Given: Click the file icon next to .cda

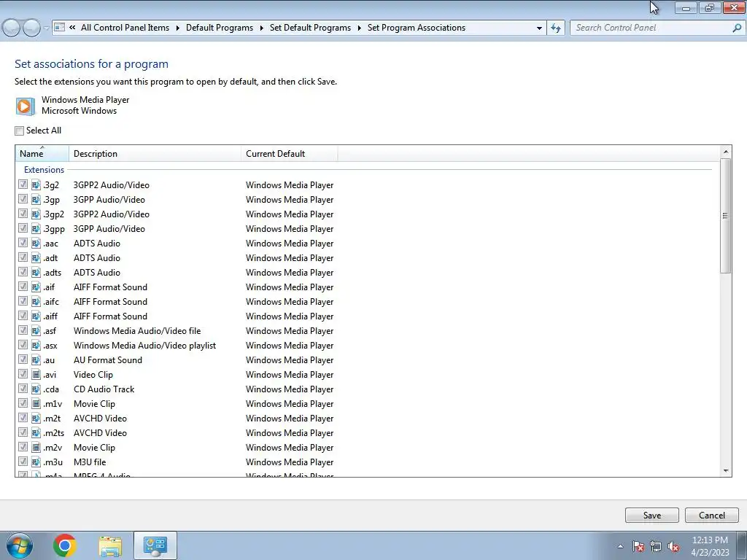Looking at the screenshot, I should click(36, 389).
